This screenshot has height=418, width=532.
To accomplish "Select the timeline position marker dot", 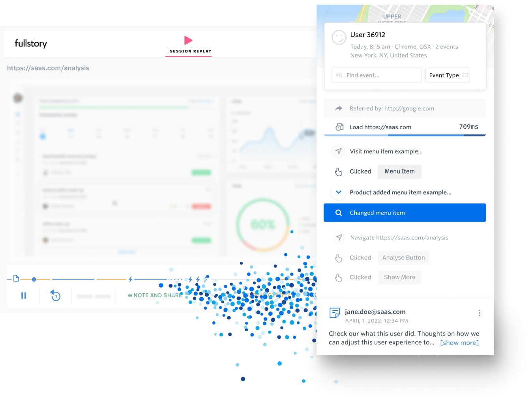I will [34, 279].
